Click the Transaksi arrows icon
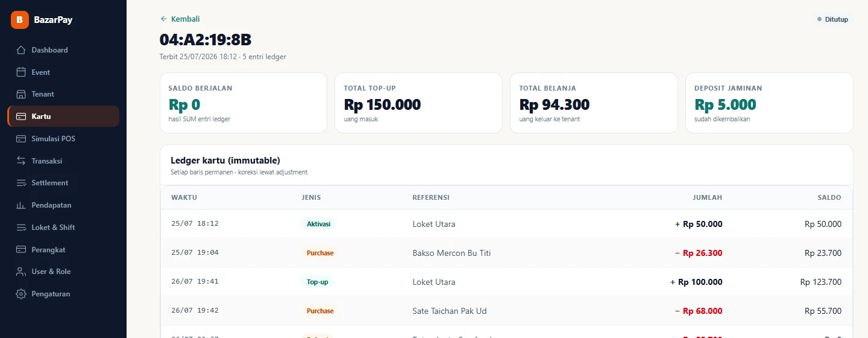Viewport: 868px width, 338px height. 21,161
